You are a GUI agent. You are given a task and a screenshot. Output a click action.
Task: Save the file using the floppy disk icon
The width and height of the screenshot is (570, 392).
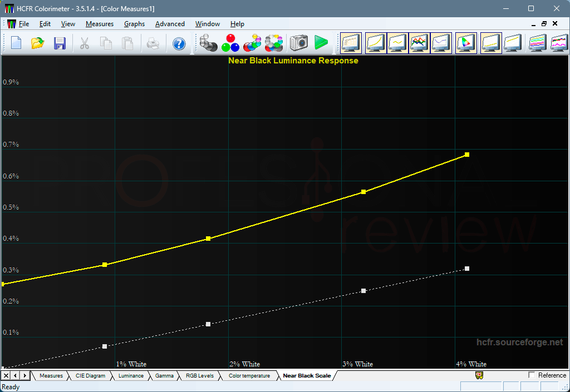point(60,43)
